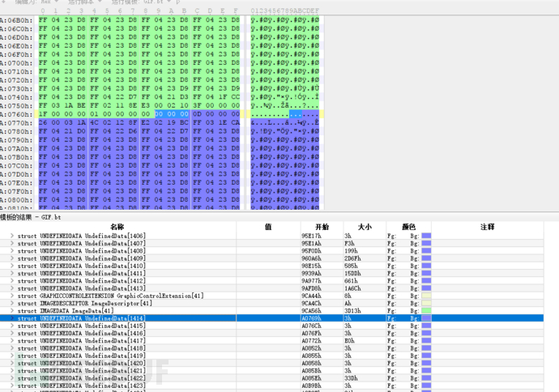The height and width of the screenshot is (392, 559).
Task: Expand struct UndefinedData[1417] row
Action: pos(12,340)
